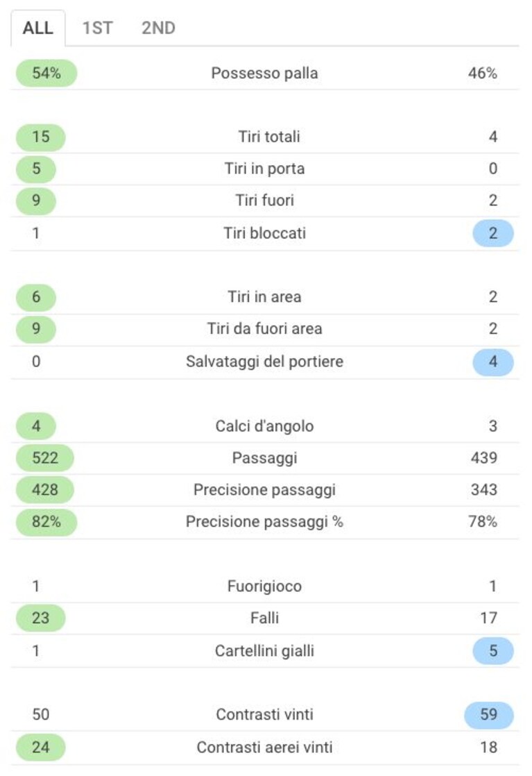Click the blue Tiri bloccati value badge
532x776 pixels.
(493, 233)
